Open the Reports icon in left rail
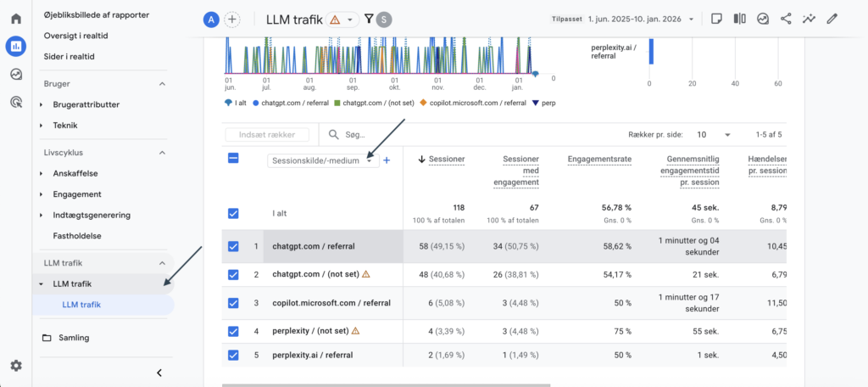Image resolution: width=868 pixels, height=387 pixels. coord(15,46)
